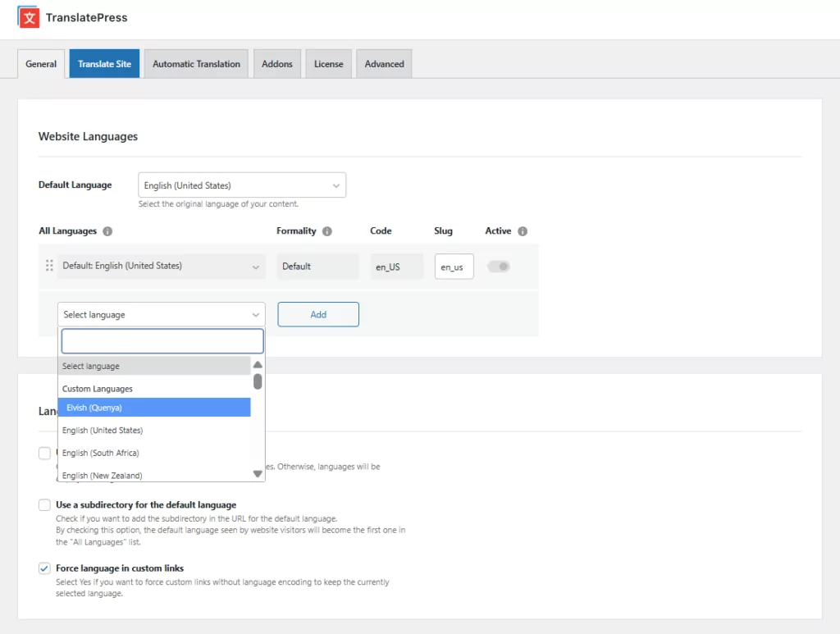Grab the drag handle of English row
This screenshot has width=840, height=634.
tap(49, 266)
